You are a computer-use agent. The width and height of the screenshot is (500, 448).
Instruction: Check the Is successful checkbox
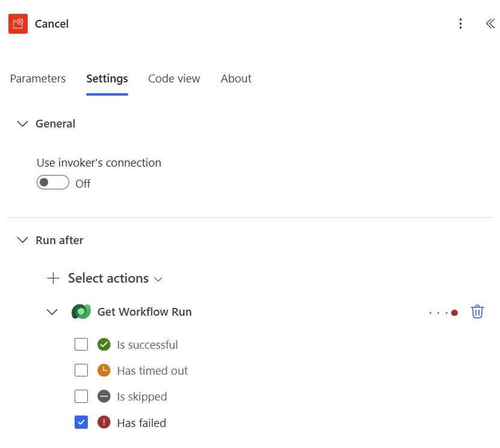(x=81, y=345)
